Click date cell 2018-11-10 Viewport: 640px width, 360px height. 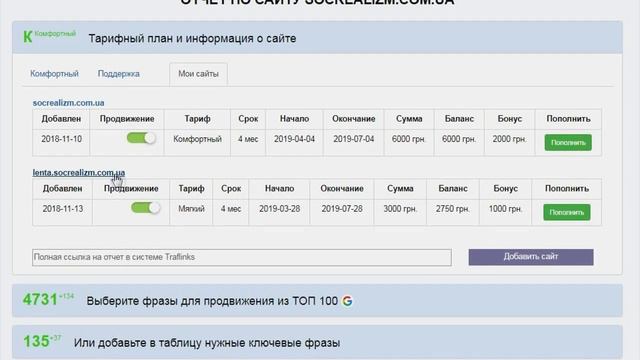click(x=62, y=139)
